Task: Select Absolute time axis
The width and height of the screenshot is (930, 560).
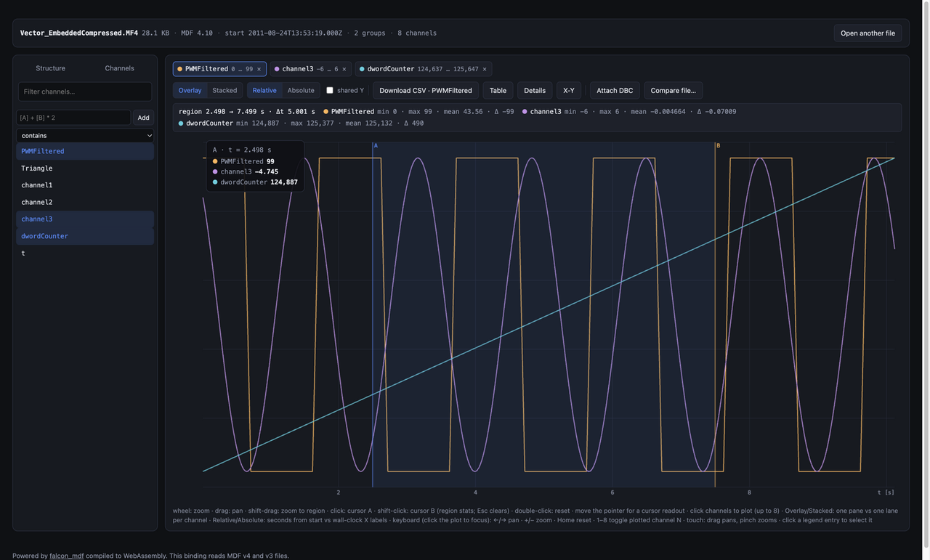Action: 301,90
